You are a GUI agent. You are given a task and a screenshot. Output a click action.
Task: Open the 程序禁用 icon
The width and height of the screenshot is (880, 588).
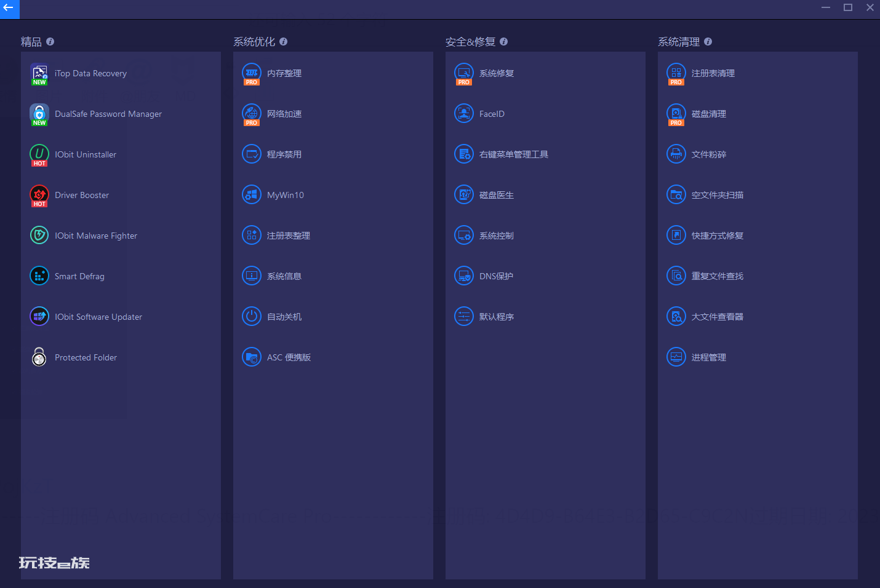point(252,154)
